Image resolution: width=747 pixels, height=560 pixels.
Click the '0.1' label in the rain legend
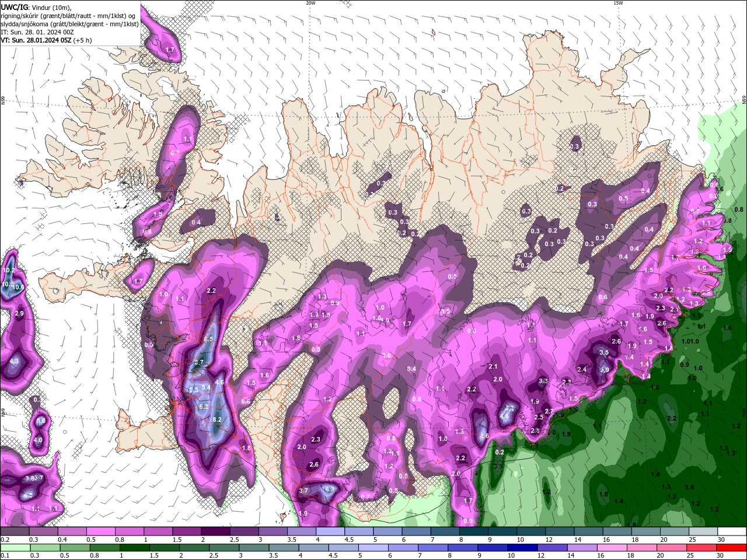click(5, 556)
